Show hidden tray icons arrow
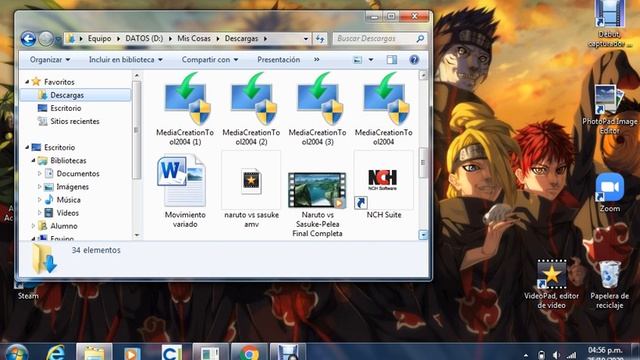 [x=526, y=356]
